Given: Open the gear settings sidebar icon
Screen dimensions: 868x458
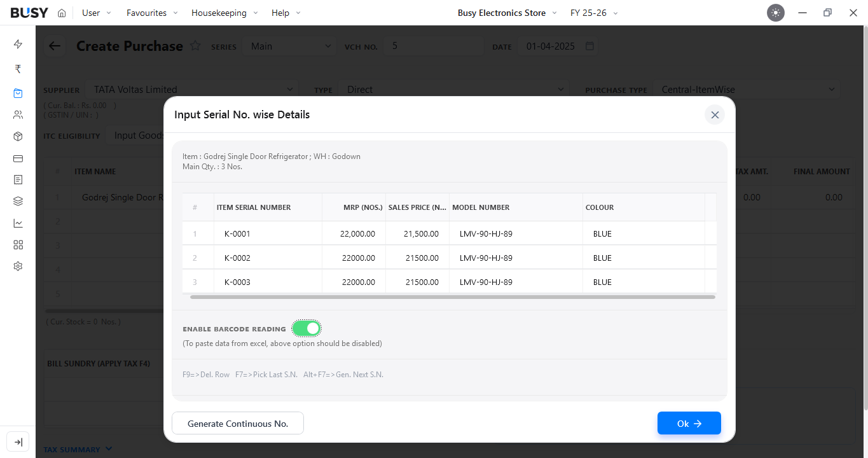Looking at the screenshot, I should click(18, 267).
